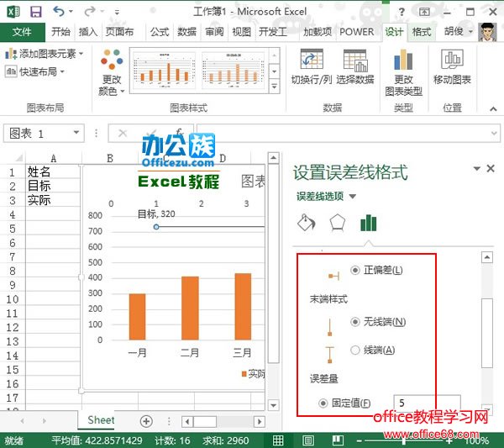The height and width of the screenshot is (448, 504).
Task: Select 线端(A) end style radio
Action: click(x=355, y=350)
